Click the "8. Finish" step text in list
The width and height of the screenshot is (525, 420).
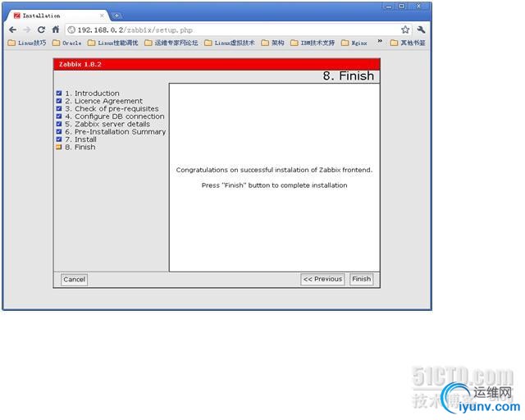click(x=80, y=147)
